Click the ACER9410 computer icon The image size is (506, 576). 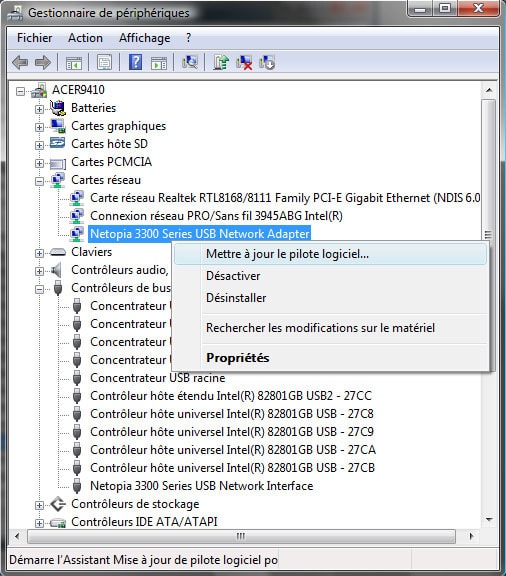39,90
